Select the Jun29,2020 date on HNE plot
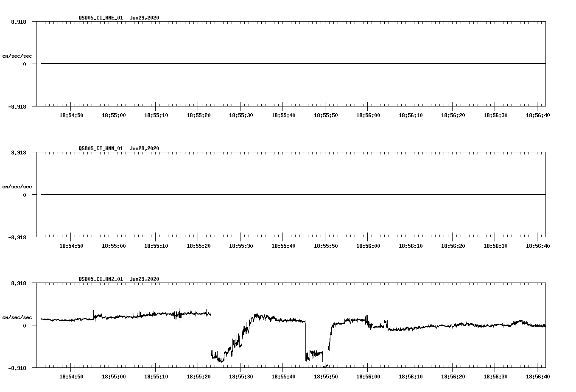This screenshot has width=576, height=392. point(144,18)
